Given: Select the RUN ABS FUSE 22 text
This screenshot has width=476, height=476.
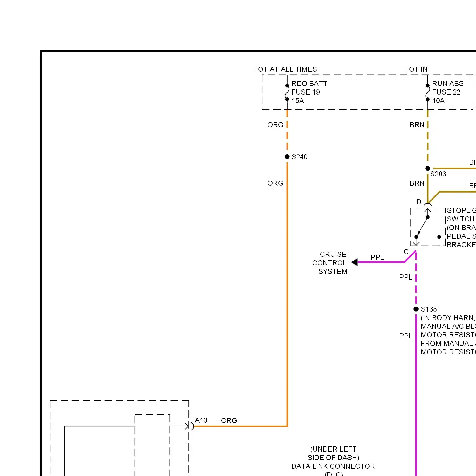Looking at the screenshot, I should [x=448, y=88].
